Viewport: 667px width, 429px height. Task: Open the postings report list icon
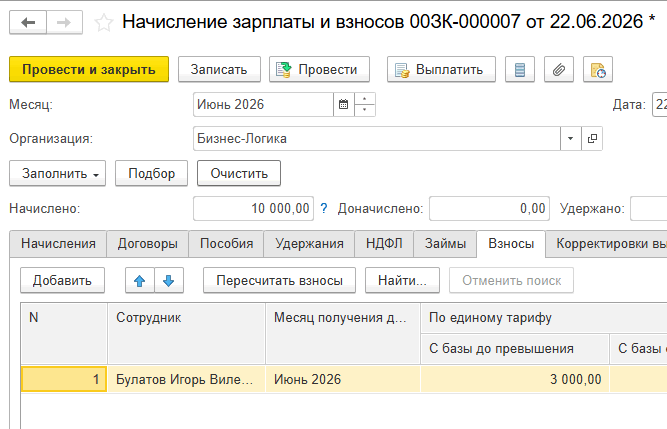point(520,69)
